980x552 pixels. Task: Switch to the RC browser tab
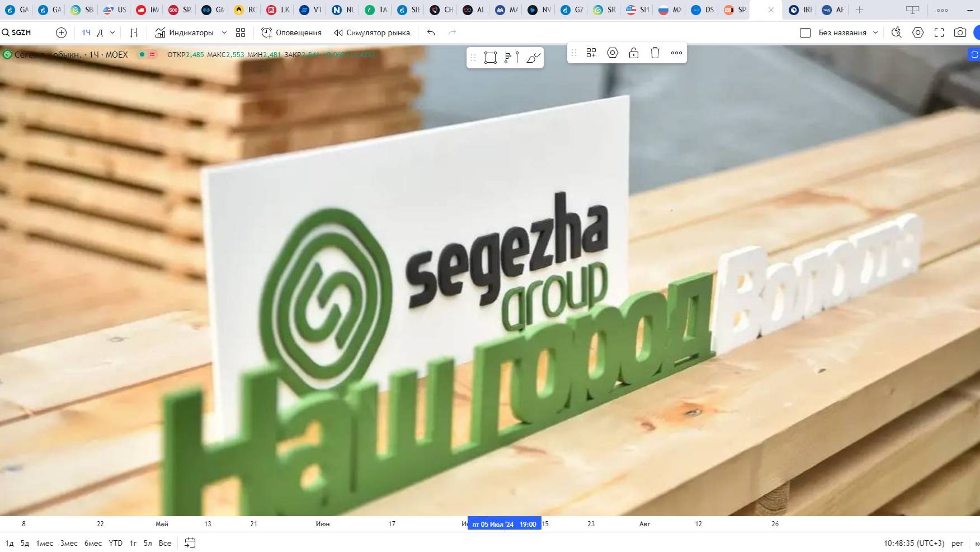click(x=246, y=10)
